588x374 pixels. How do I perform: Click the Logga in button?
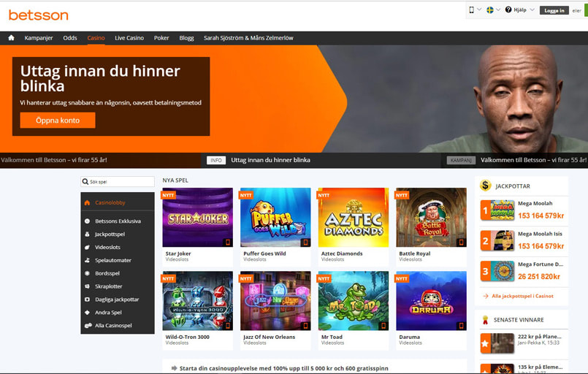coord(554,10)
